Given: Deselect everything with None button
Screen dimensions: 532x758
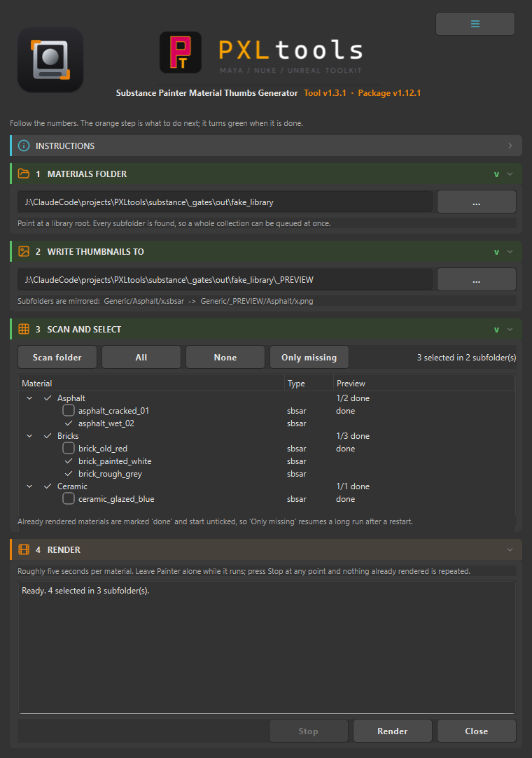Looking at the screenshot, I should click(225, 357).
